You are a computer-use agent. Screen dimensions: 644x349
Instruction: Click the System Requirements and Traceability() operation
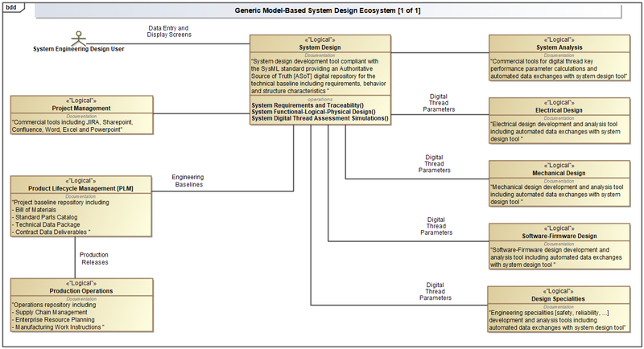click(308, 105)
